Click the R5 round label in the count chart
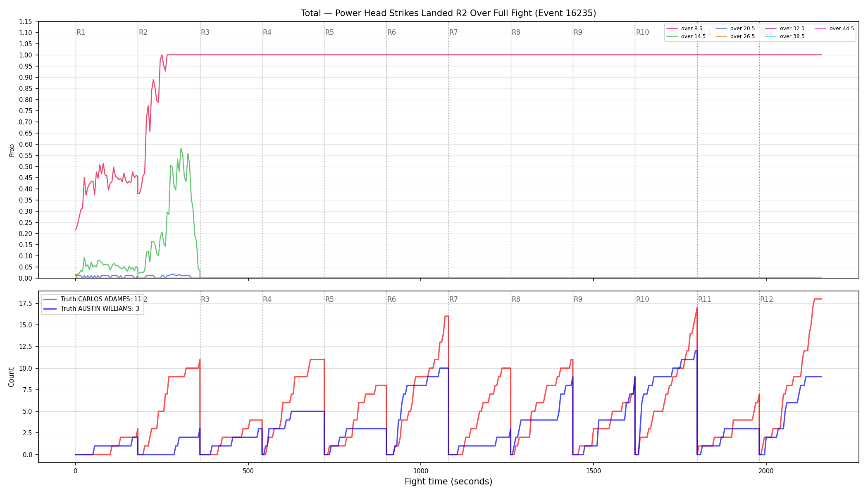The height and width of the screenshot is (496, 868). click(x=329, y=299)
